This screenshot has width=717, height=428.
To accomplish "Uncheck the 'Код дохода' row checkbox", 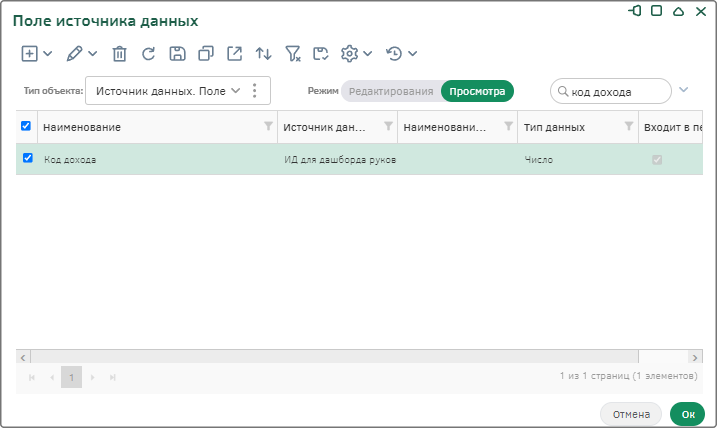I will click(28, 158).
